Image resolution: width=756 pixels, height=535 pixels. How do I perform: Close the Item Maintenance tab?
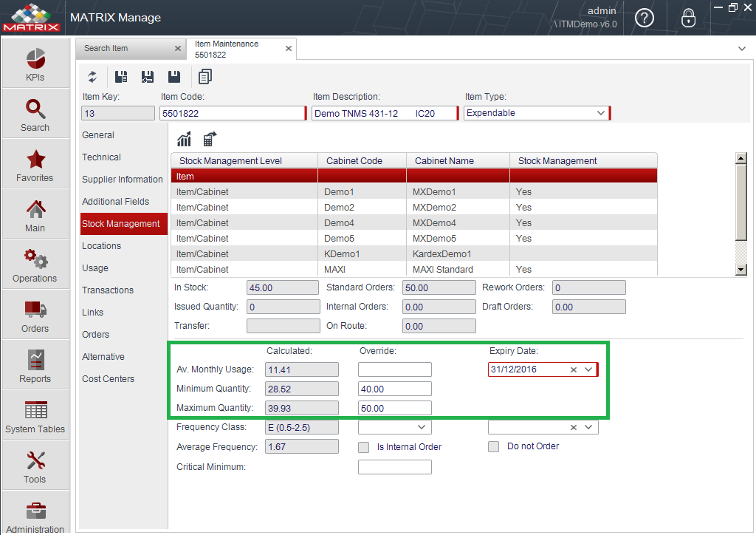(289, 48)
